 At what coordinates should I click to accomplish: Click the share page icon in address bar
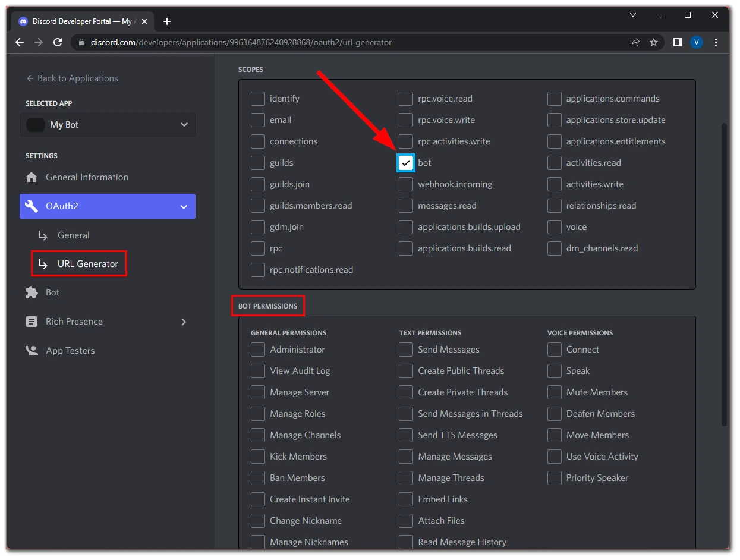(635, 42)
